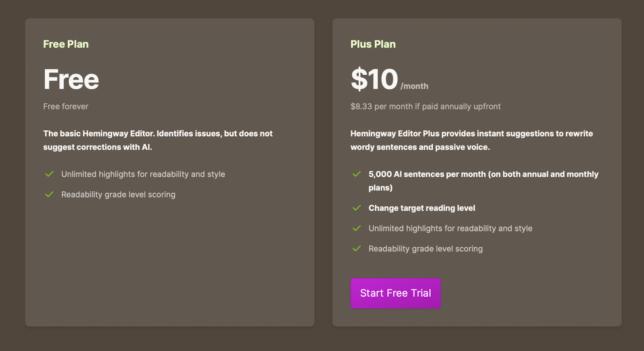The height and width of the screenshot is (351, 644).
Task: Select the Plus Plan heading
Action: tap(373, 44)
